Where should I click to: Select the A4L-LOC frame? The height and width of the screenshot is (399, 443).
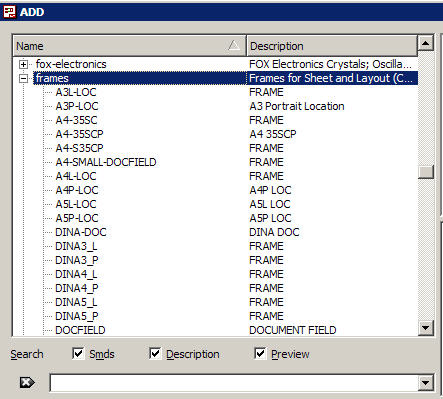(x=76, y=176)
